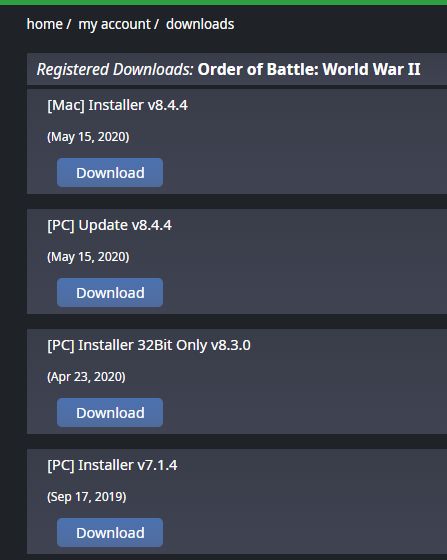Open the downloads breadcrumb link
This screenshot has width=447, height=560.
click(x=200, y=24)
